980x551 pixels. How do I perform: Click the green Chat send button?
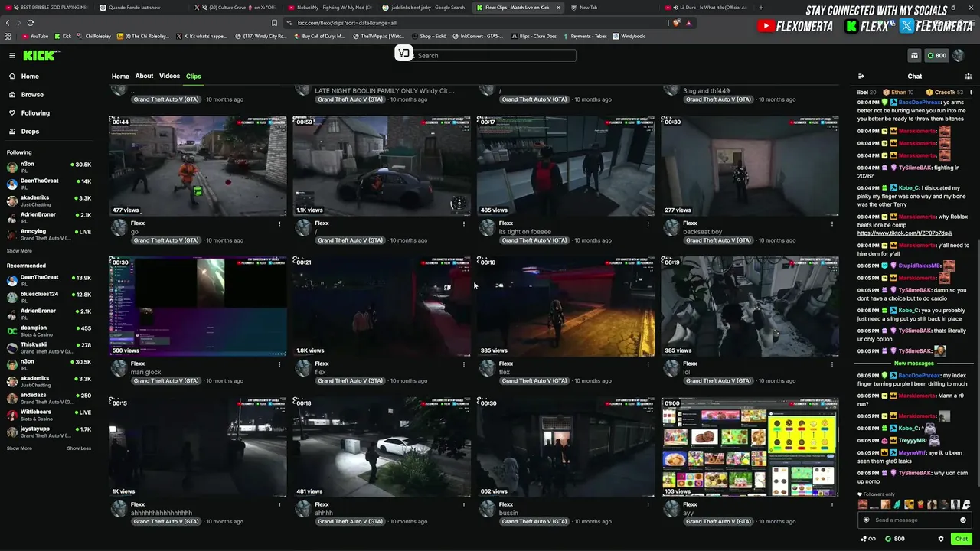coord(962,539)
